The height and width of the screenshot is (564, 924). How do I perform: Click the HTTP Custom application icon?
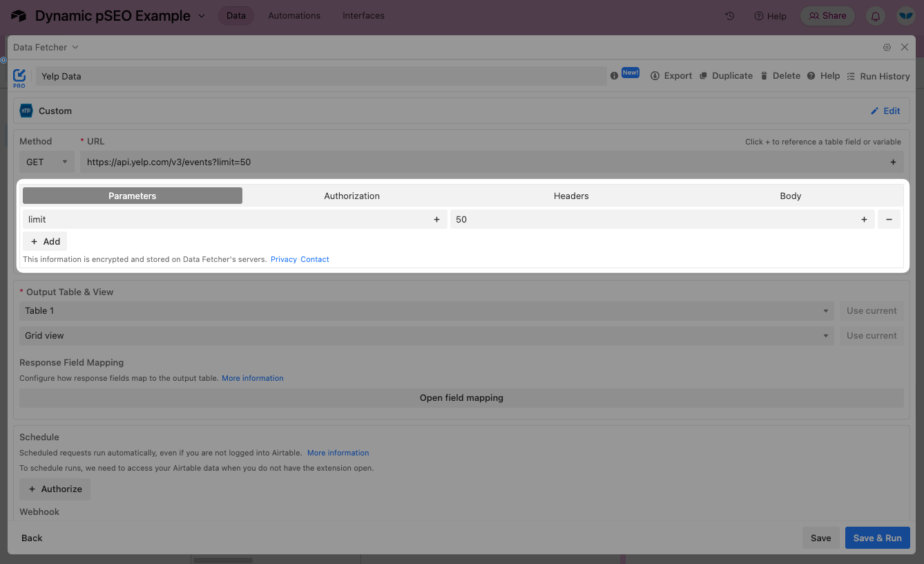(x=26, y=111)
